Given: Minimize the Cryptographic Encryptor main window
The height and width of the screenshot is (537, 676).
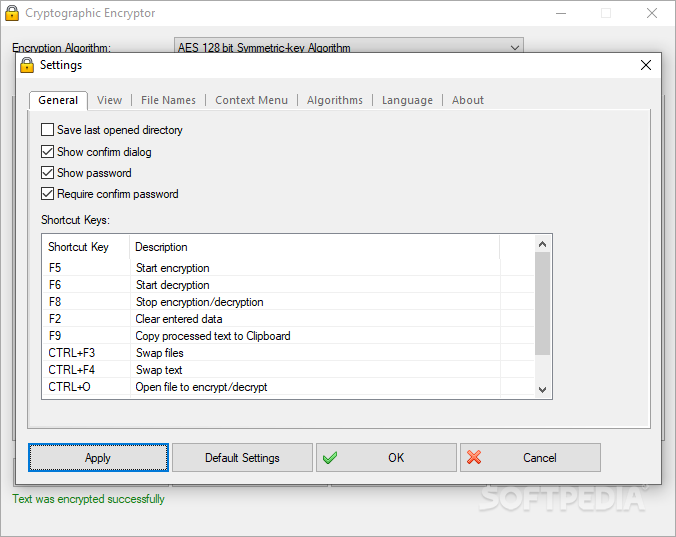Looking at the screenshot, I should coord(561,13).
